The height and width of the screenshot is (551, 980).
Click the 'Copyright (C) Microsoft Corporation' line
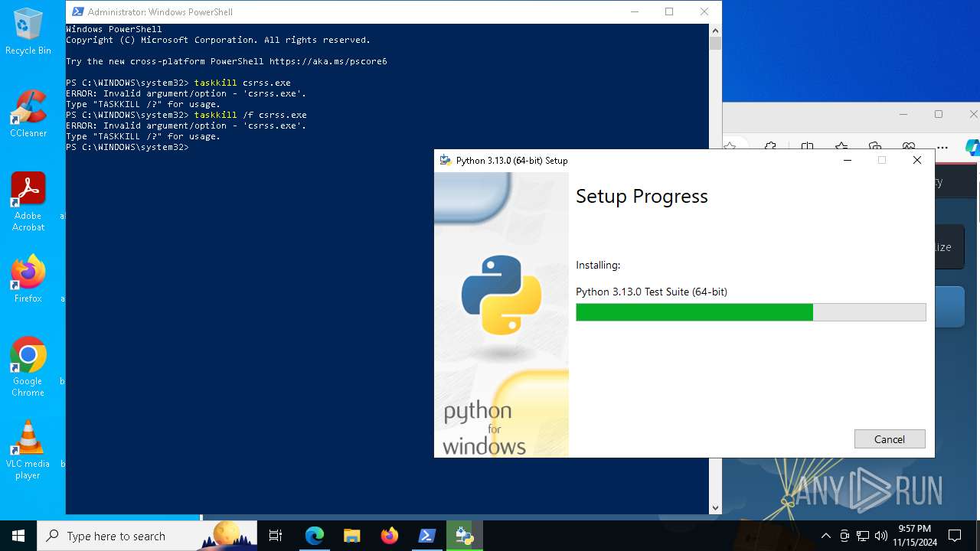coord(218,40)
